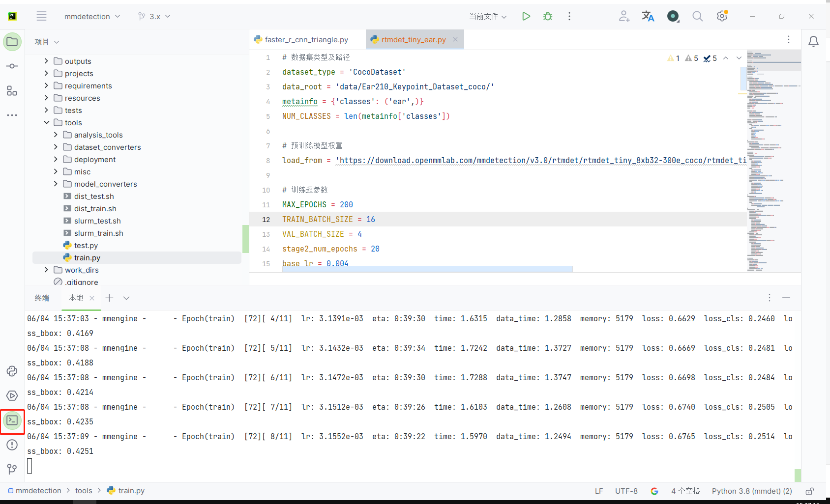This screenshot has width=830, height=504.
Task: Open the Python Packages tool window
Action: coord(12,371)
